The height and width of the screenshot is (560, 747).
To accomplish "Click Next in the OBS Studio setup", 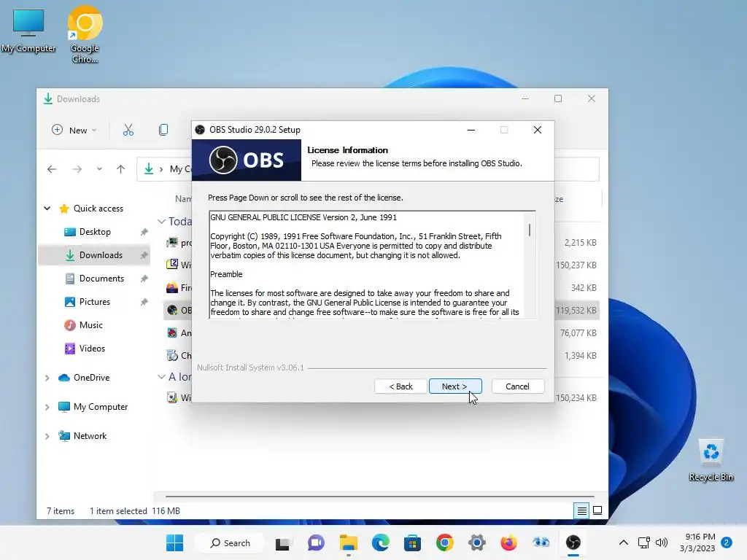I will (455, 386).
